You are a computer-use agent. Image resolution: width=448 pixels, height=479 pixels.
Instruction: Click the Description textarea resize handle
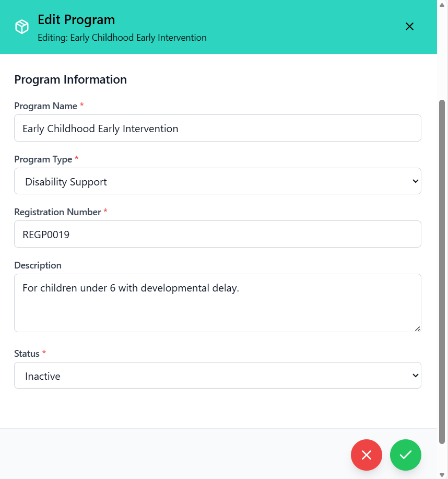[418, 329]
